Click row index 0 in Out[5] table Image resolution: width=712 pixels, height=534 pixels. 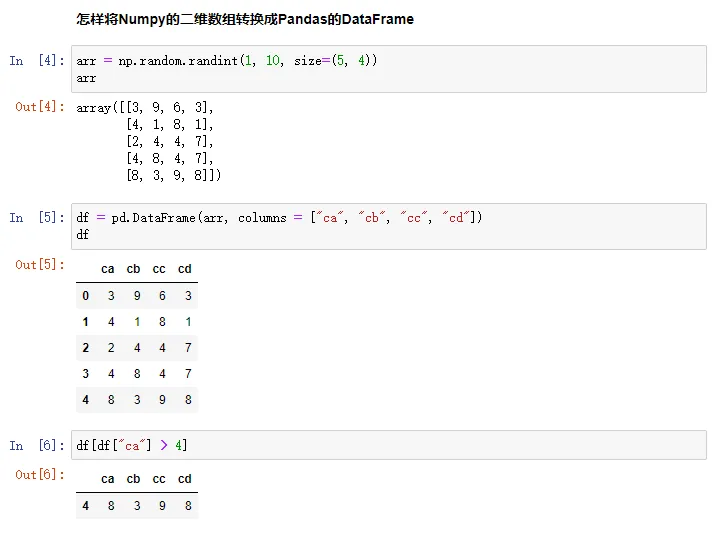point(85,296)
